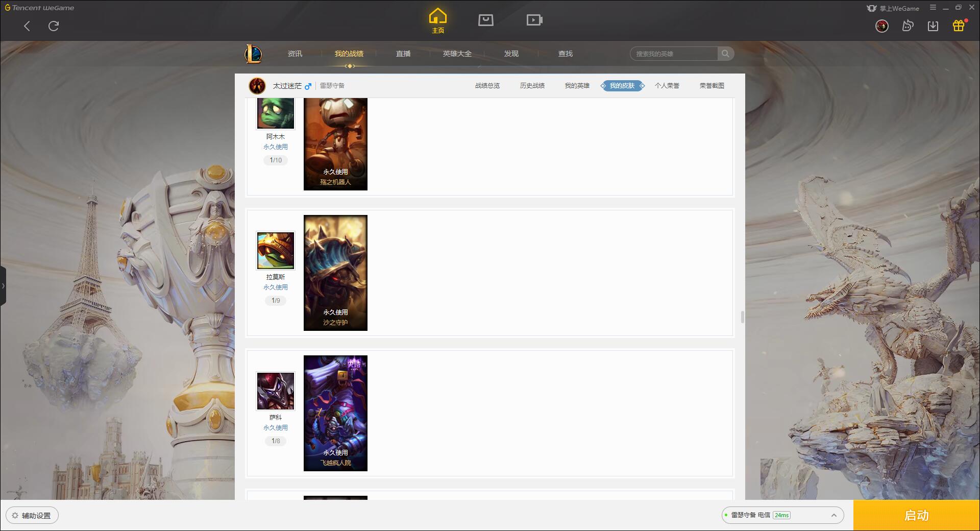Image resolution: width=980 pixels, height=531 pixels.
Task: Switch to 荣誉截图 section
Action: coord(712,86)
